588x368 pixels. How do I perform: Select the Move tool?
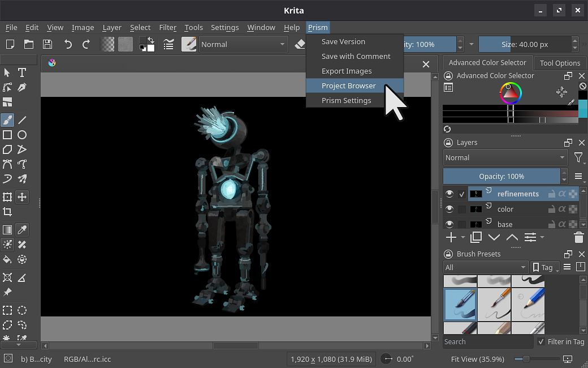click(x=22, y=197)
